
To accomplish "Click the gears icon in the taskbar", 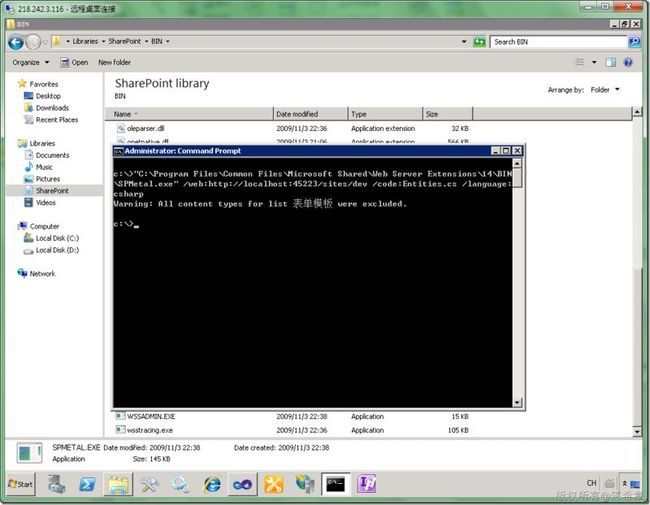I will tap(181, 484).
